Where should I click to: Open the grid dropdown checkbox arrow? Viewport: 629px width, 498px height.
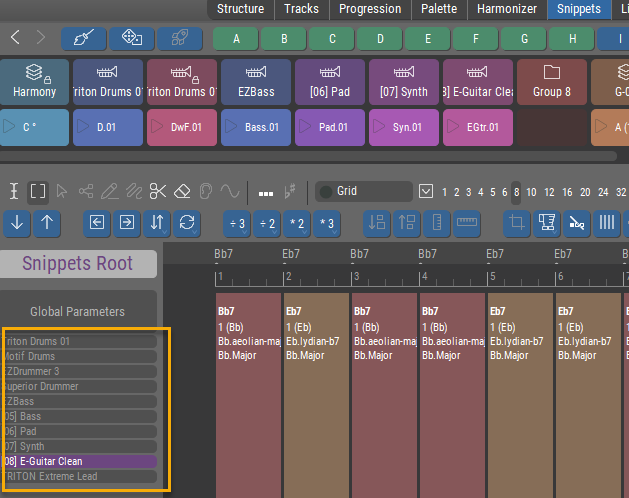coord(426,191)
